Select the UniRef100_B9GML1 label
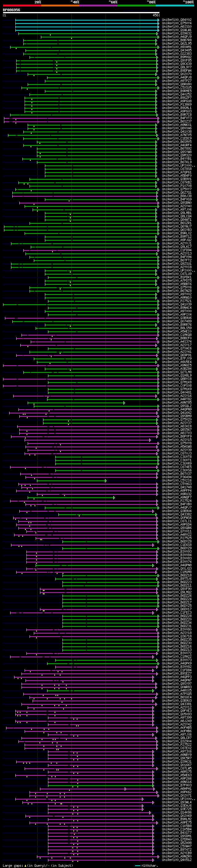The height and width of the screenshot is (868, 197). pos(177,108)
